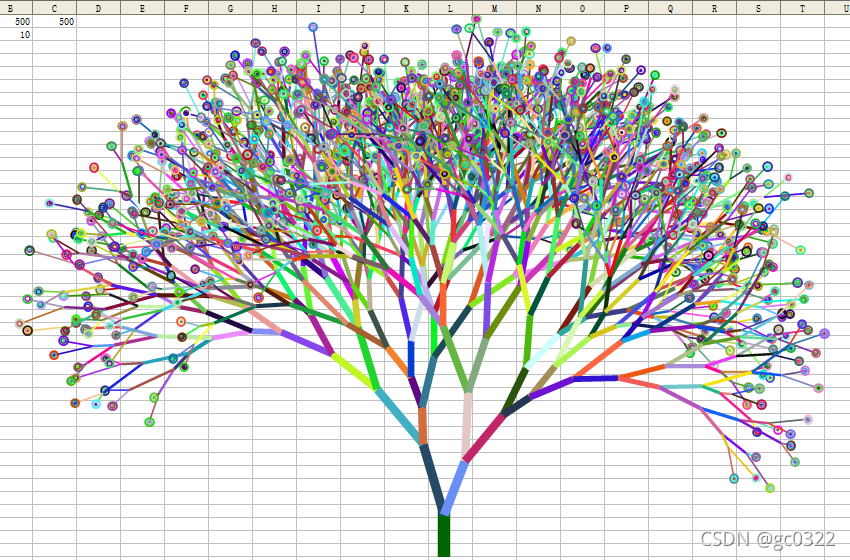Select column L header
850x560 pixels.
[x=450, y=8]
